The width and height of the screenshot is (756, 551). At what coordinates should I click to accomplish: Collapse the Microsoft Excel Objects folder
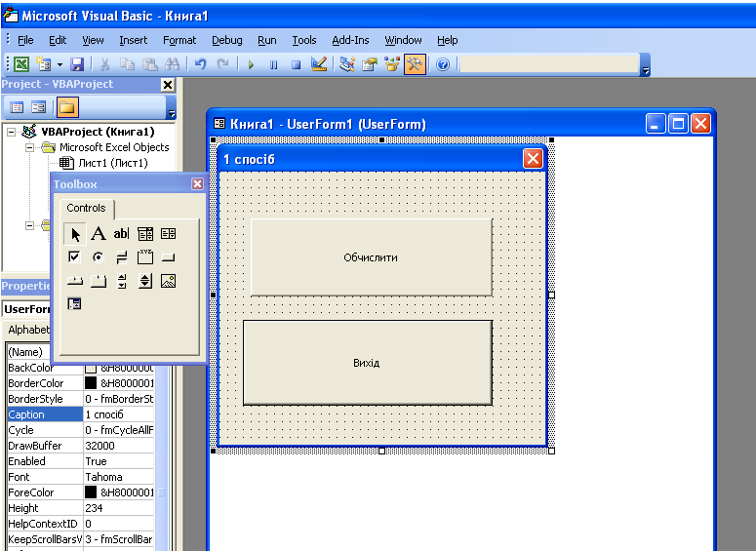pyautogui.click(x=29, y=147)
